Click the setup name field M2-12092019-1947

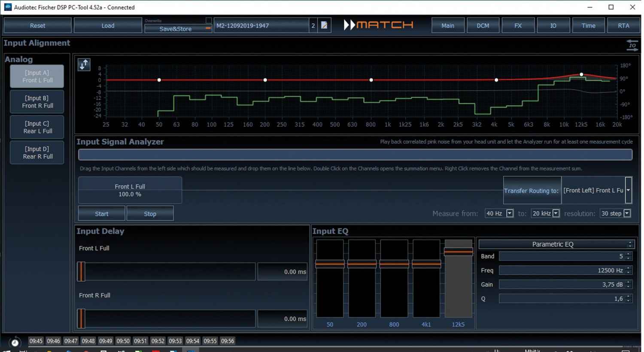coord(261,25)
